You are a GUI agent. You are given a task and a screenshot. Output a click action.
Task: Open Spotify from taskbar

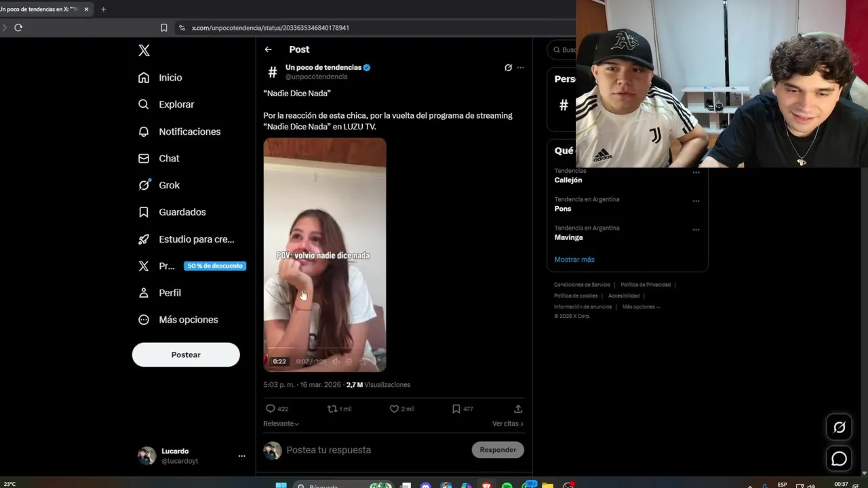[507, 485]
